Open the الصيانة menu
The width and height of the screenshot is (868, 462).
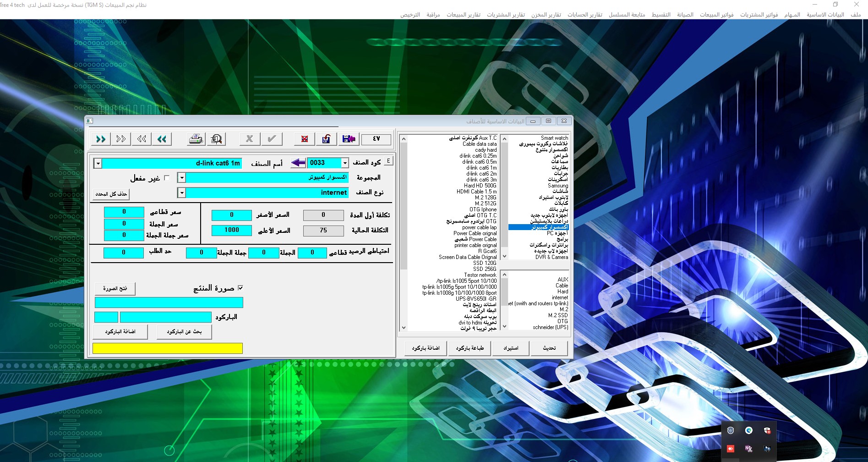(x=685, y=15)
